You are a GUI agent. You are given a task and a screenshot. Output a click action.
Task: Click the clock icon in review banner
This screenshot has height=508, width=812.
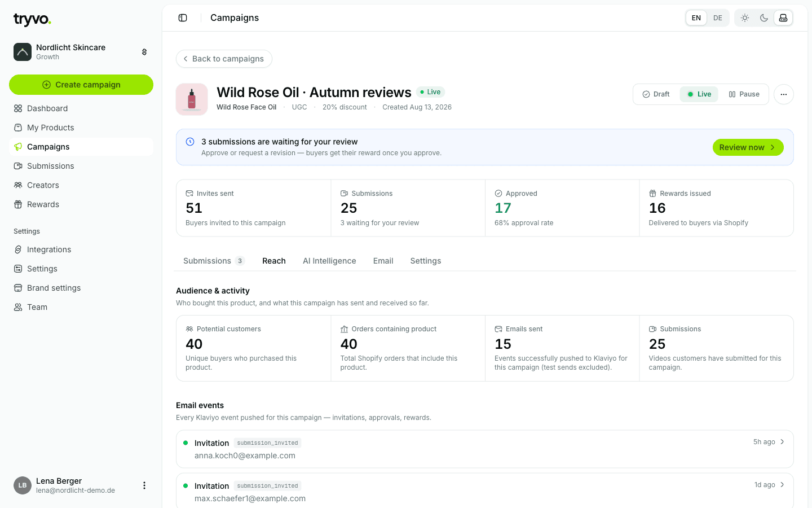pos(190,142)
